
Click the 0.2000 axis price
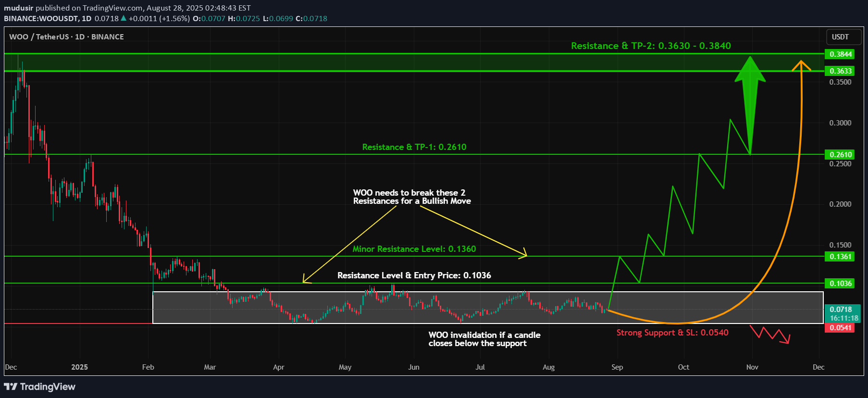(x=840, y=204)
